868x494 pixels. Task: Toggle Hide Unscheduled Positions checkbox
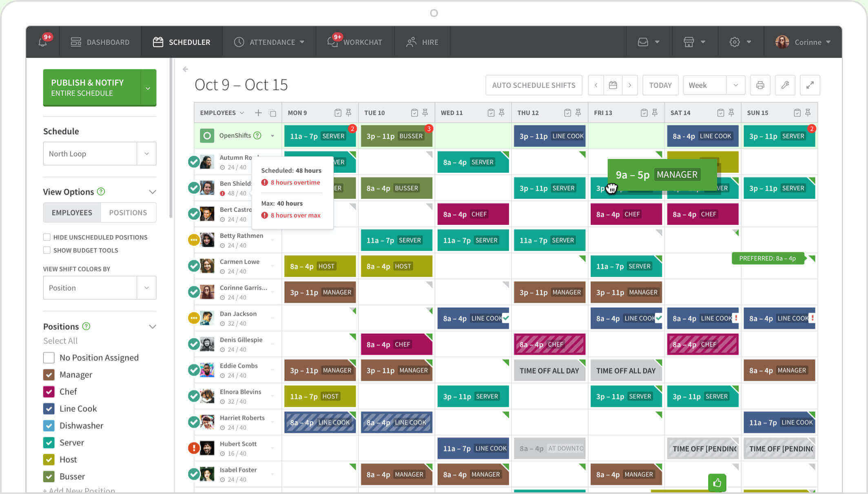[x=46, y=236]
